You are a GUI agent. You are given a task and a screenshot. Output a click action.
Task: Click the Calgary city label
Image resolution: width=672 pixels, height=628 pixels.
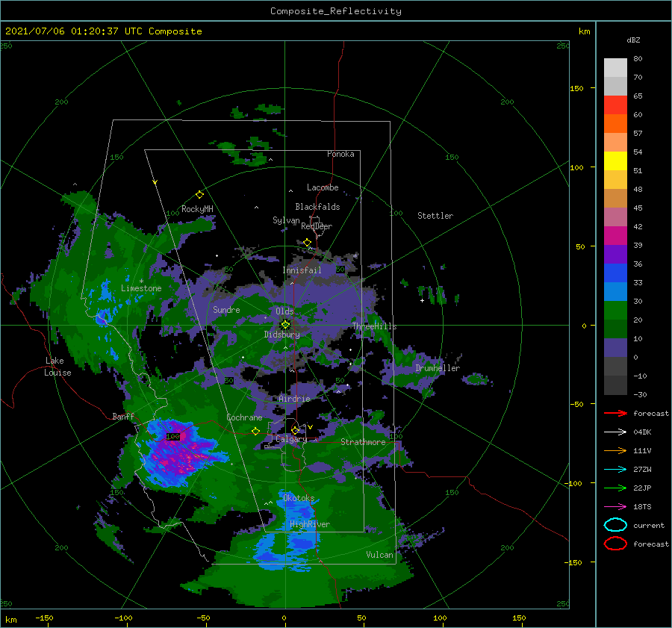(291, 439)
